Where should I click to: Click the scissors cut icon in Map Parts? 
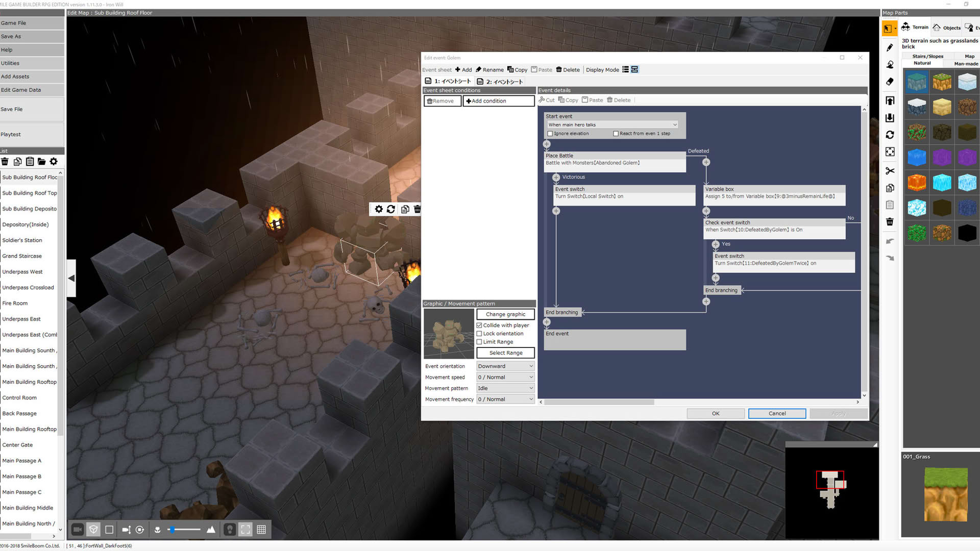890,171
